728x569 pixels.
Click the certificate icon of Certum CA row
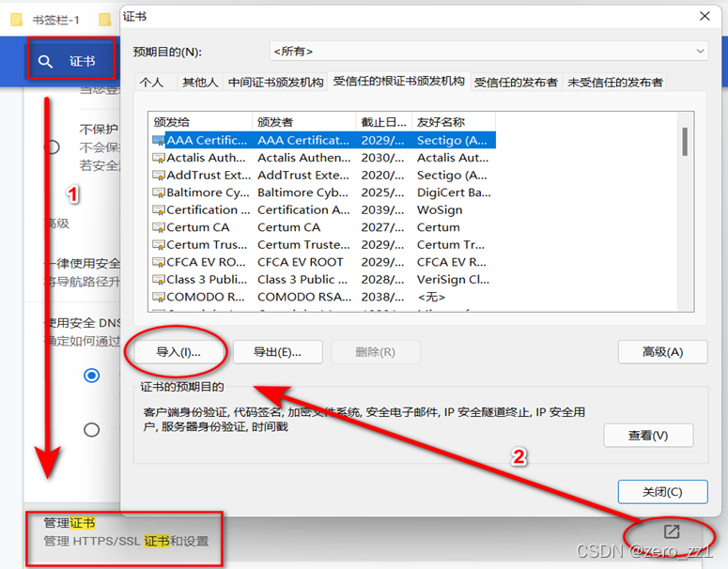click(159, 227)
